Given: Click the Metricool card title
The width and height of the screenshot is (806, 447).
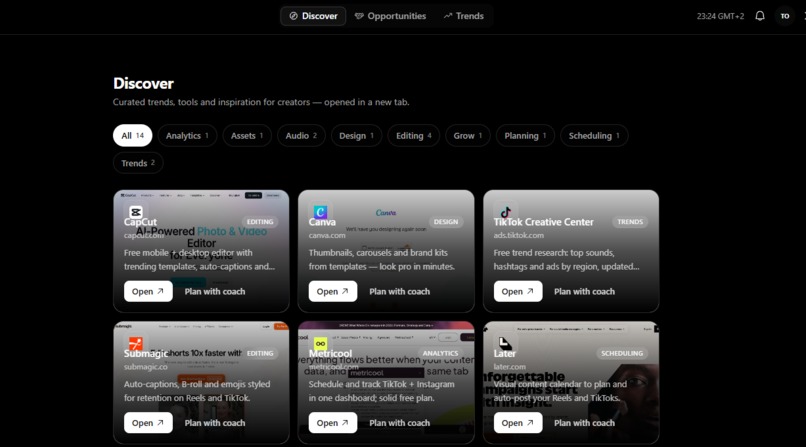Looking at the screenshot, I should click(331, 353).
